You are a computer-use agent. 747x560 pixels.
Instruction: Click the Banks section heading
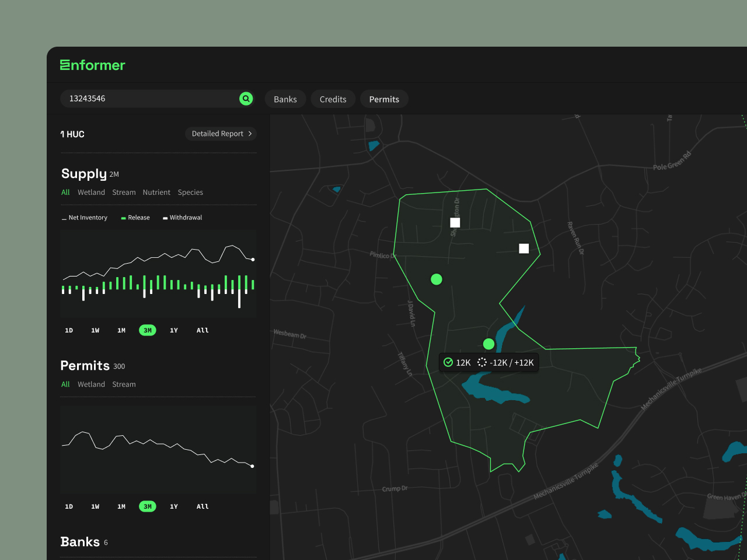click(x=80, y=542)
